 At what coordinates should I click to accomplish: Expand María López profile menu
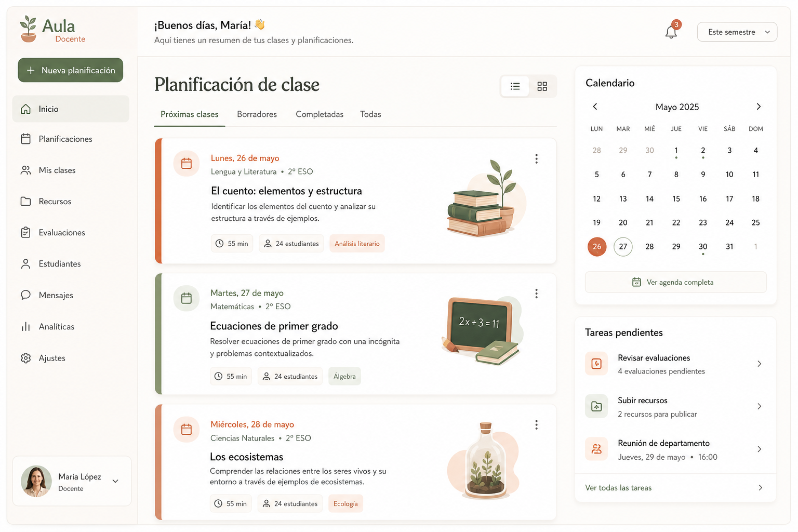115,481
